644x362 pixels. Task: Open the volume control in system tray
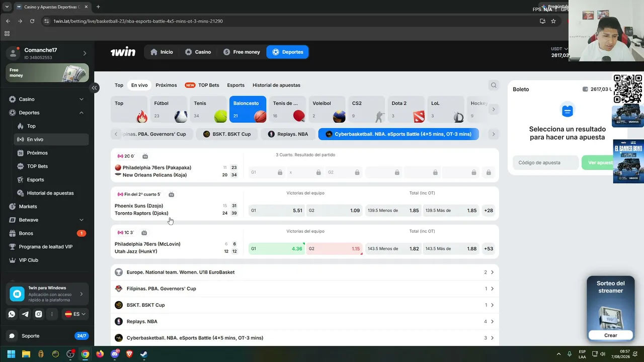(603, 354)
